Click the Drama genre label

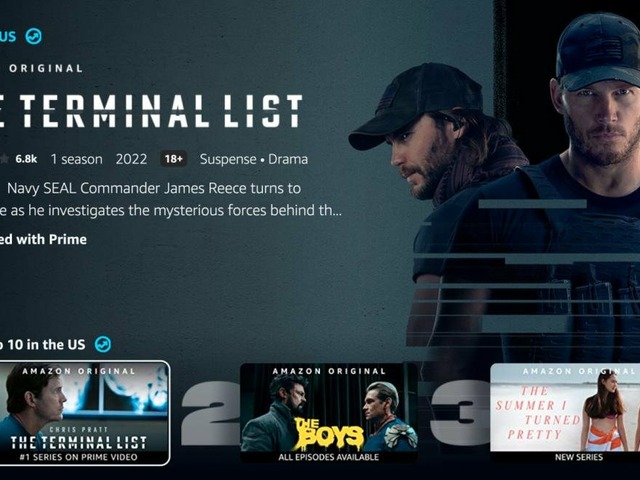pyautogui.click(x=288, y=159)
